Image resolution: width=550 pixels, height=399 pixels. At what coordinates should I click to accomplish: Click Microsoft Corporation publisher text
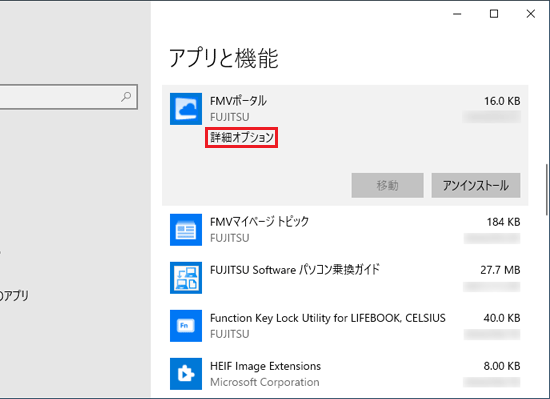pyautogui.click(x=264, y=382)
